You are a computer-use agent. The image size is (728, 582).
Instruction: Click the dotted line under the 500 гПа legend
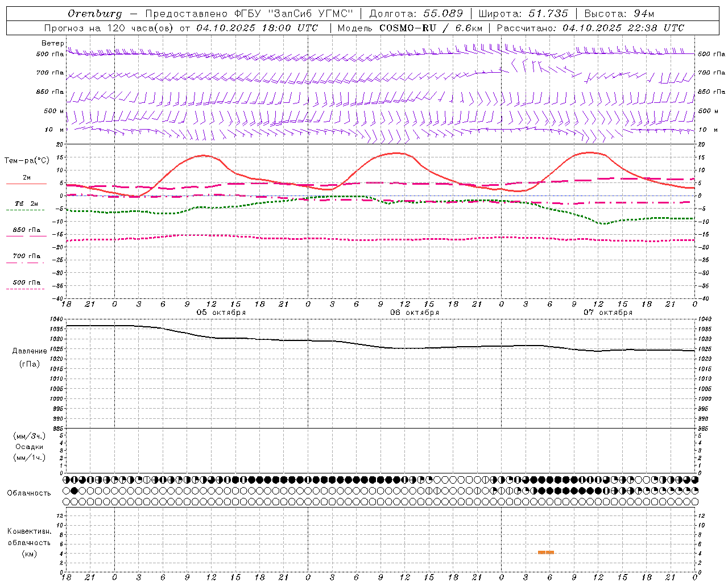(25, 289)
